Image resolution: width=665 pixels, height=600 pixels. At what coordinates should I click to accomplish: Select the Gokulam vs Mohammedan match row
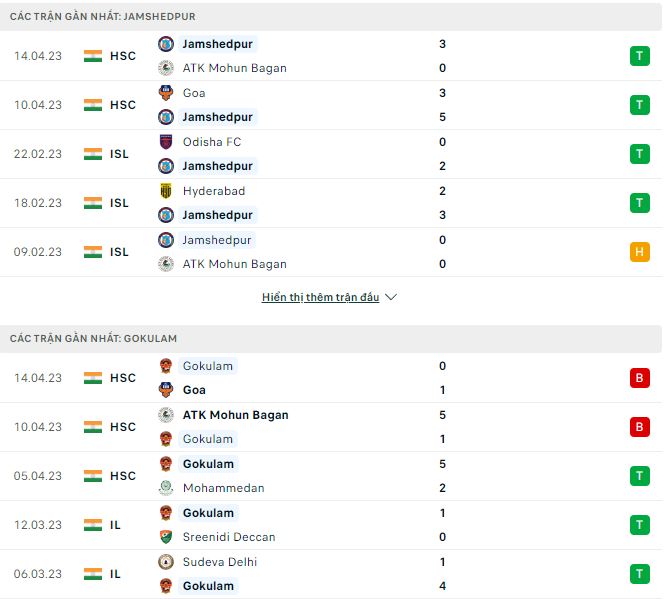click(331, 476)
